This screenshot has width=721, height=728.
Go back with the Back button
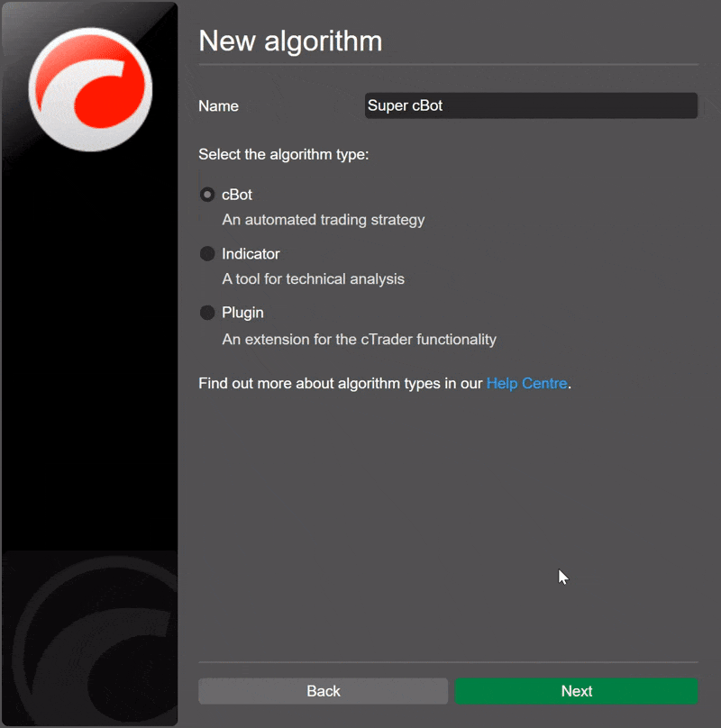[x=323, y=691]
